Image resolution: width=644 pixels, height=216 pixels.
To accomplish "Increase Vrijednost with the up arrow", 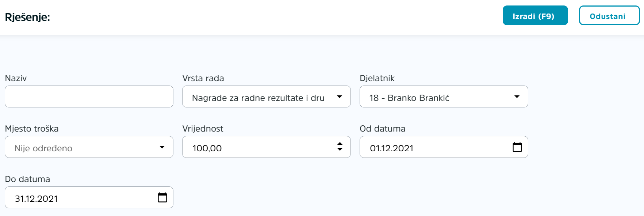I will 340,144.
